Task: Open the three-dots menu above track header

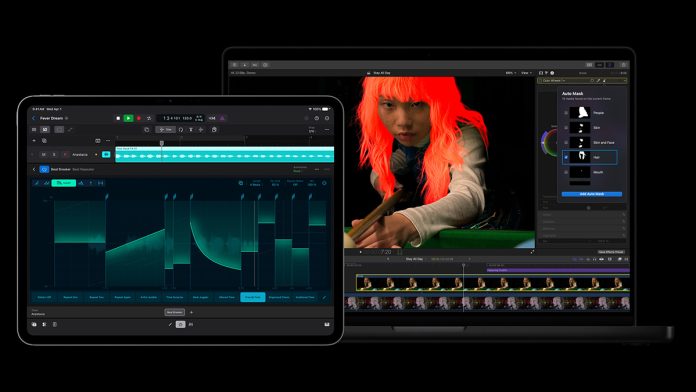Action: click(x=108, y=141)
